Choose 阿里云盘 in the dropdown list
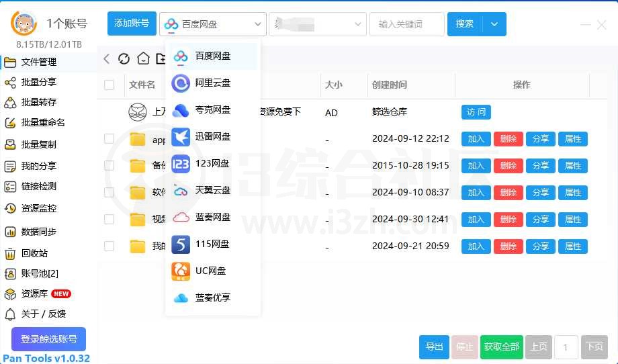This screenshot has width=618, height=364. tap(213, 83)
